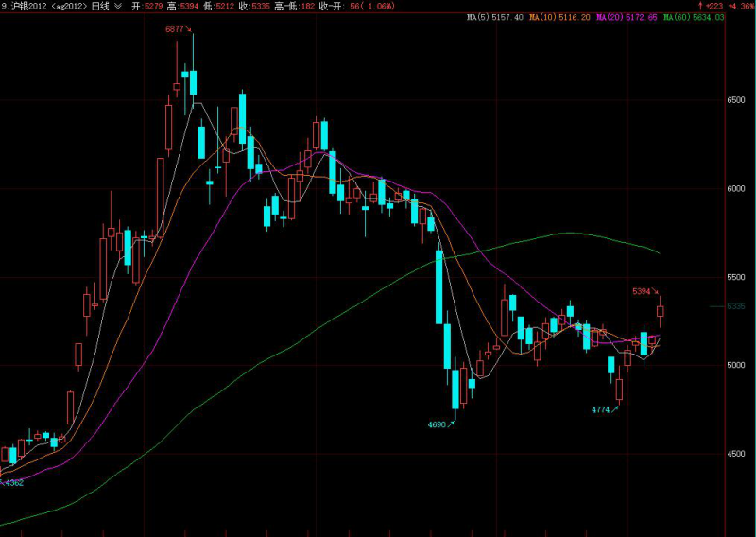The image size is (756, 537).
Task: Select the MA(60) 5634.03 indicator label
Action: [694, 17]
